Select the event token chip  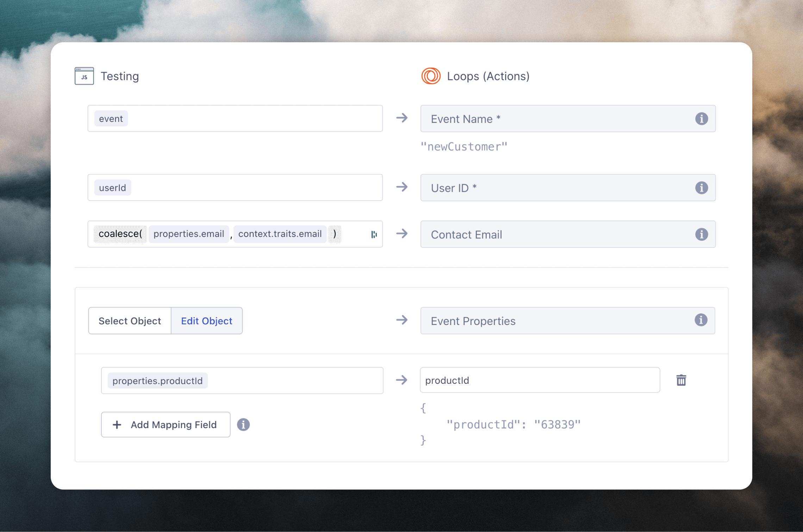click(x=111, y=119)
